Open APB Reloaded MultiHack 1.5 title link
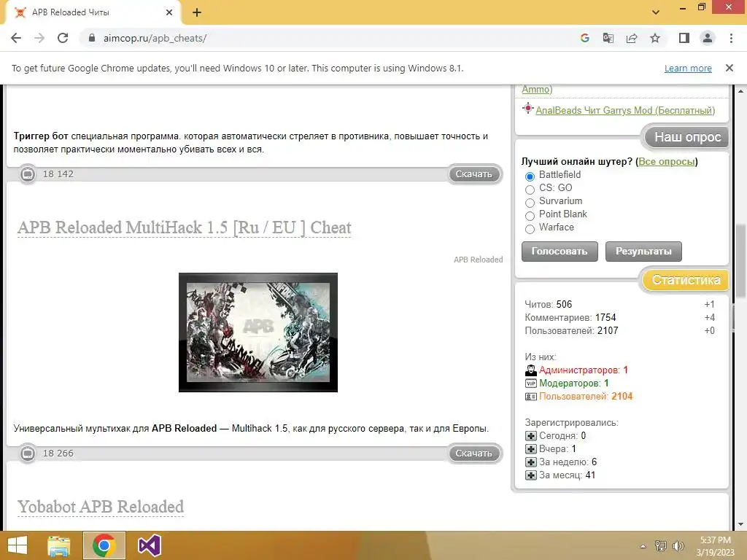Image resolution: width=747 pixels, height=560 pixels. tap(185, 227)
